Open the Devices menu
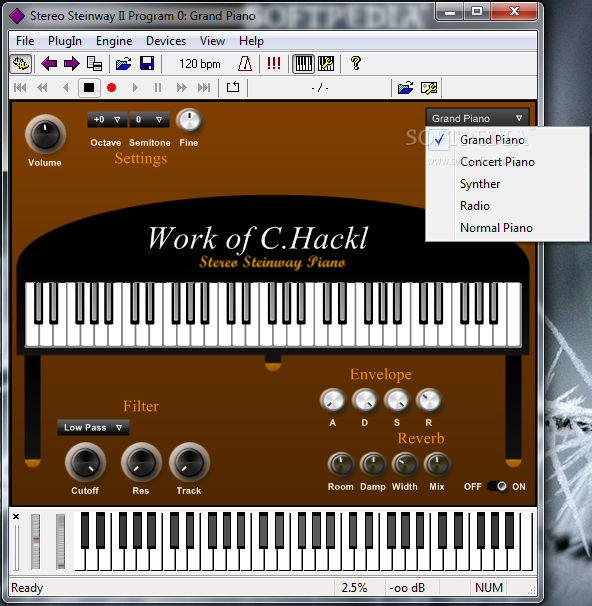The width and height of the screenshot is (592, 606). [166, 41]
